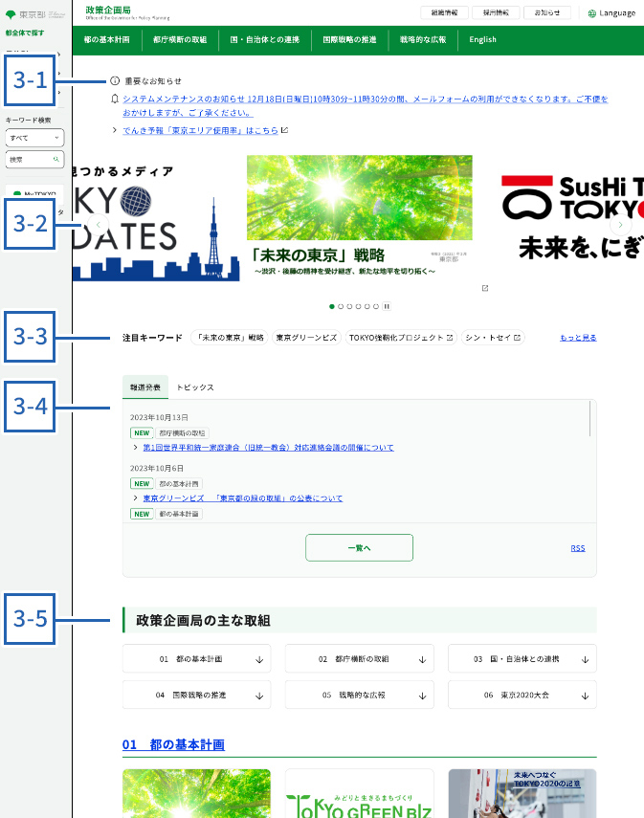
Task: Open the すべて keyword search dropdown
Action: [34, 138]
